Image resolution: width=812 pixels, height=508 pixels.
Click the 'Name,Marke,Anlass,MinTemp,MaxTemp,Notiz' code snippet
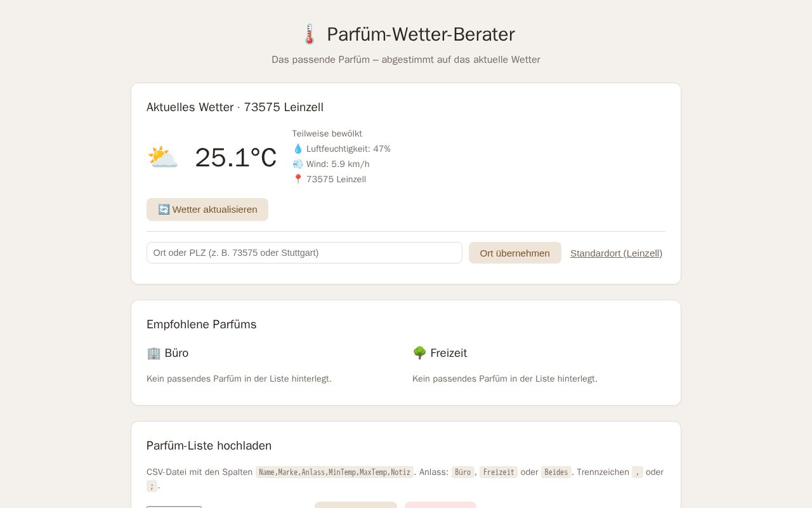coord(335,472)
